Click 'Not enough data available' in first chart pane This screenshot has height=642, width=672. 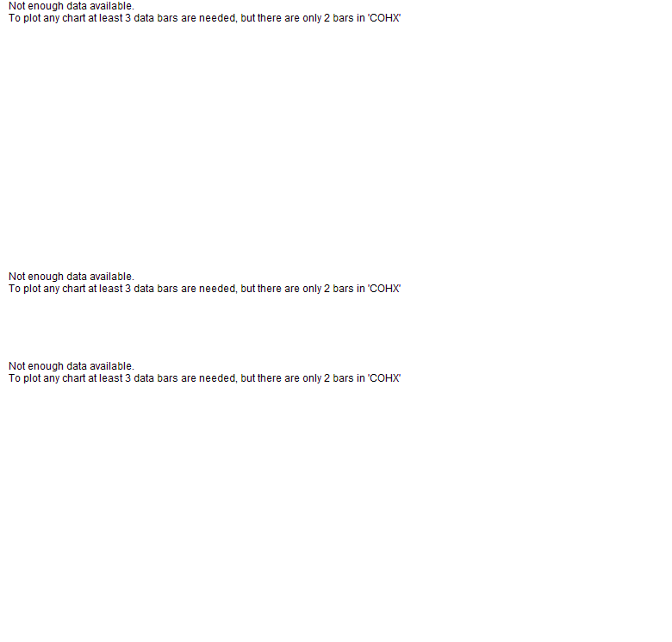72,6
